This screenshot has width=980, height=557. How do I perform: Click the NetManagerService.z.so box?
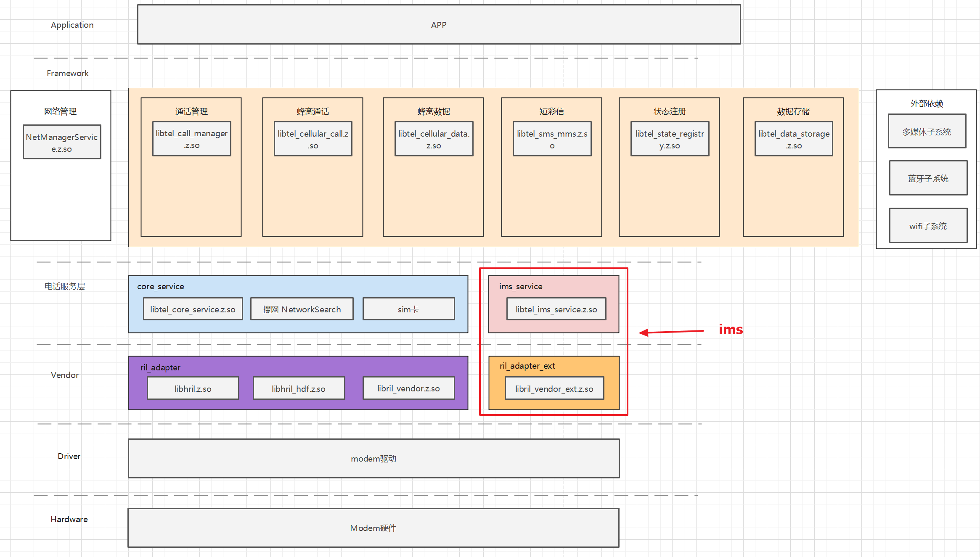pos(62,142)
